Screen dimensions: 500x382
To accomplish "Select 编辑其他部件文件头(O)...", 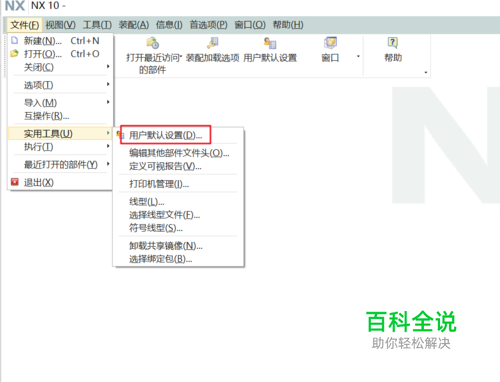I will pos(179,153).
